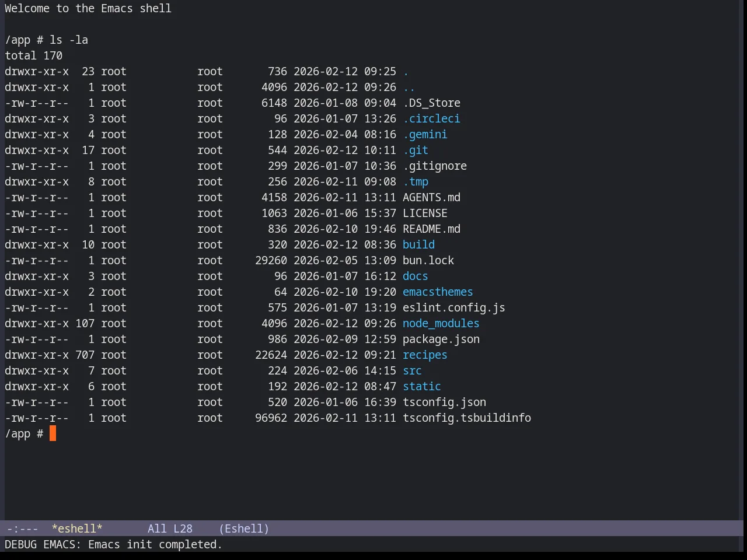Click the 14:15 timestamp on src row
The height and width of the screenshot is (560, 747).
point(380,371)
